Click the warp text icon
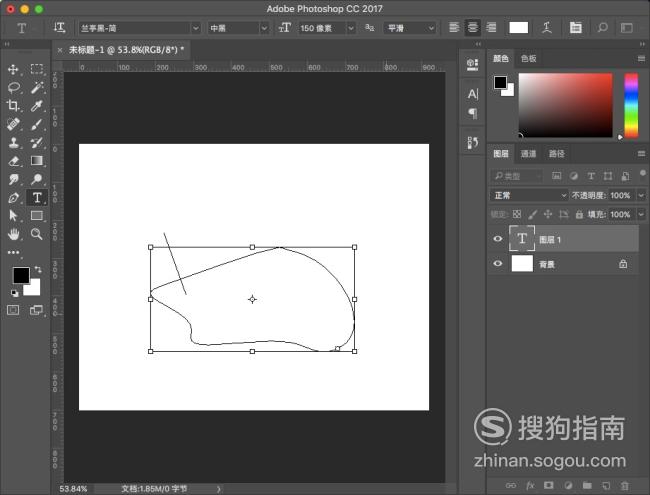 547,28
